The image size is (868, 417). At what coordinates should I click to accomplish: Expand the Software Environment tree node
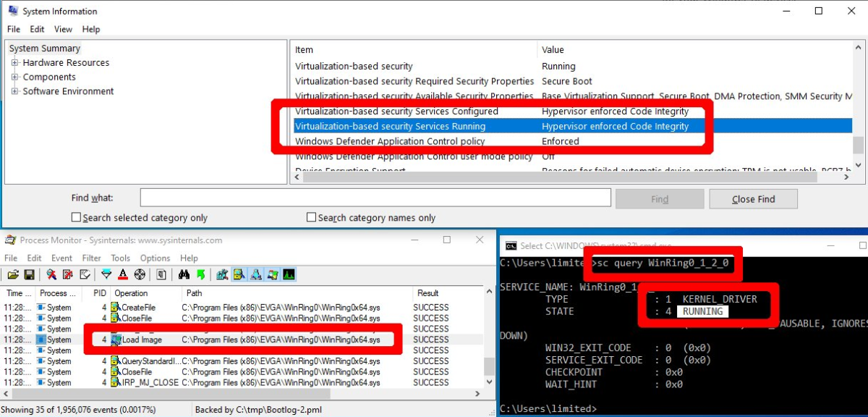14,92
